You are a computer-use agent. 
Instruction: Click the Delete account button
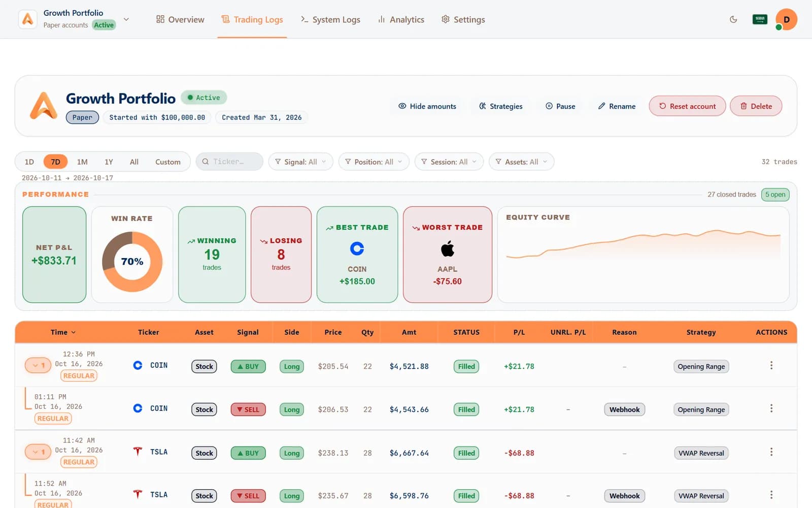(756, 106)
